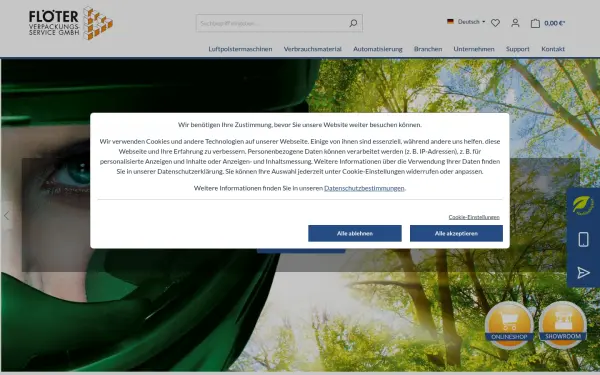Open the Deutsch language dropdown

click(x=466, y=22)
